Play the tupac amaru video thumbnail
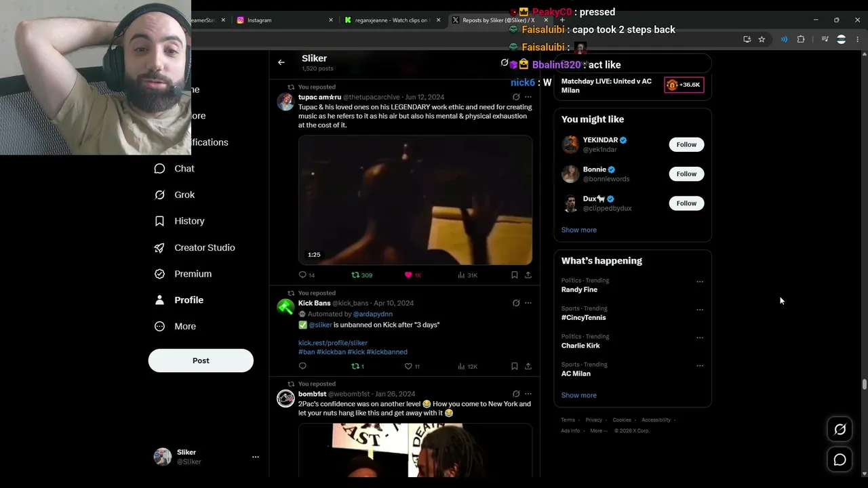The image size is (868, 488). (x=415, y=200)
